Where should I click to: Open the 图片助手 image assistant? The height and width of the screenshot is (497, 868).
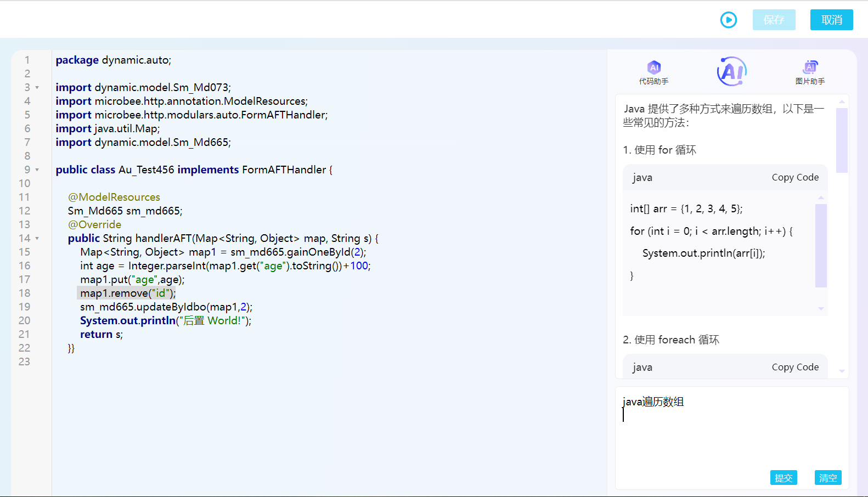(x=810, y=72)
